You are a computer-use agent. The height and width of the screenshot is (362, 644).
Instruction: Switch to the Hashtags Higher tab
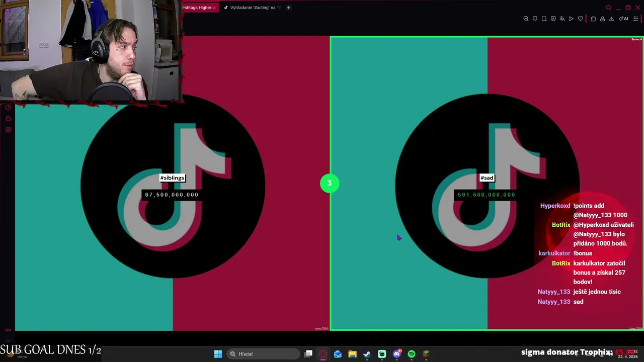coord(200,8)
